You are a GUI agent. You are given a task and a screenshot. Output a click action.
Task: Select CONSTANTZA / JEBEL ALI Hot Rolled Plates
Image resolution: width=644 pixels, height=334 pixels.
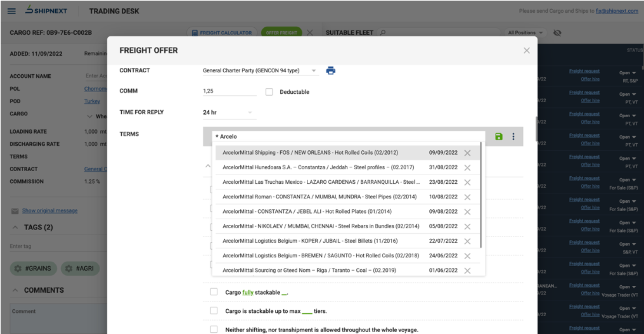(x=348, y=212)
